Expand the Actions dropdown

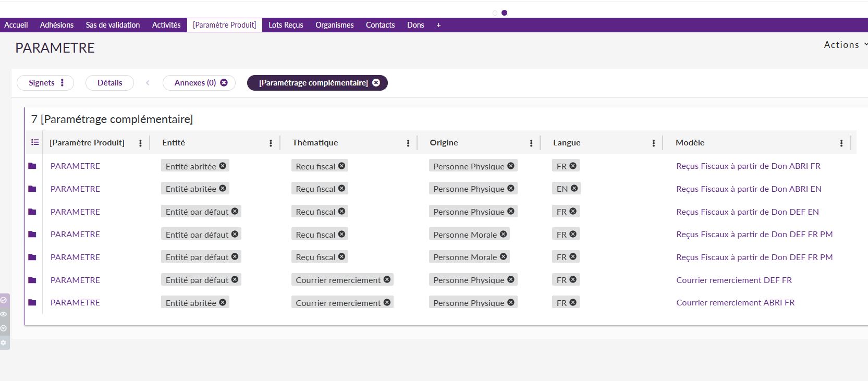click(845, 45)
